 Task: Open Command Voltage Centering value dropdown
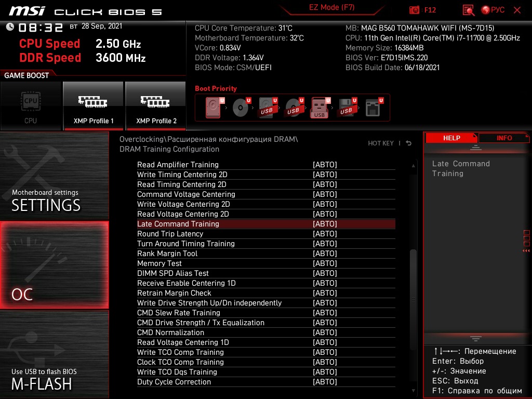325,194
